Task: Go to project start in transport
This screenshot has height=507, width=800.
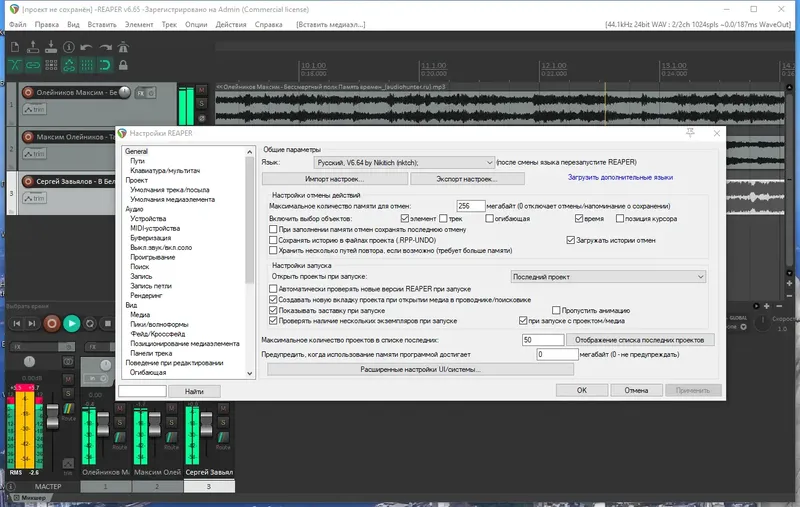Action: 17,323
